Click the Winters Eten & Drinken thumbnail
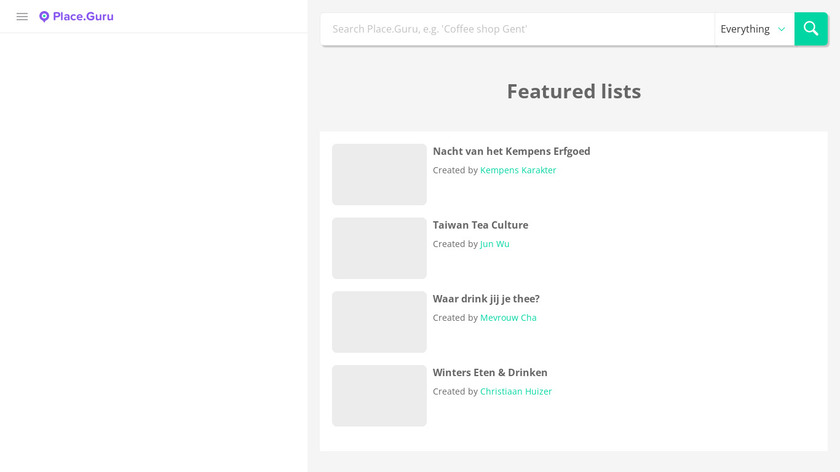 pos(379,396)
